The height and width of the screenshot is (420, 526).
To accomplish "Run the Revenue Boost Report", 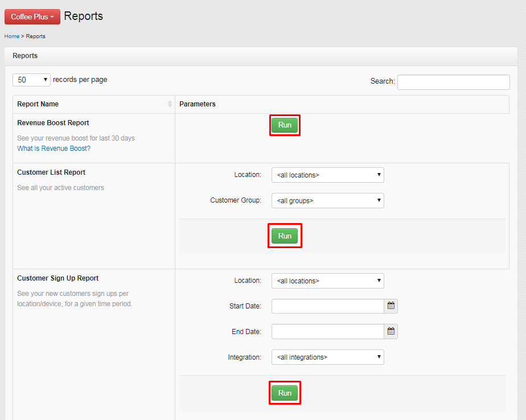I will click(285, 125).
